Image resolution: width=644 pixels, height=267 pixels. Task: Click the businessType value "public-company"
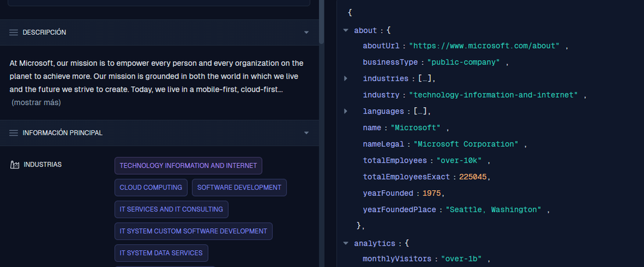(463, 63)
